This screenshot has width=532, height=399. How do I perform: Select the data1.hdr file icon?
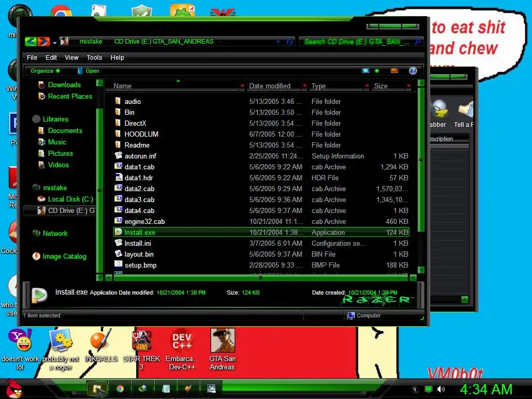pyautogui.click(x=118, y=178)
